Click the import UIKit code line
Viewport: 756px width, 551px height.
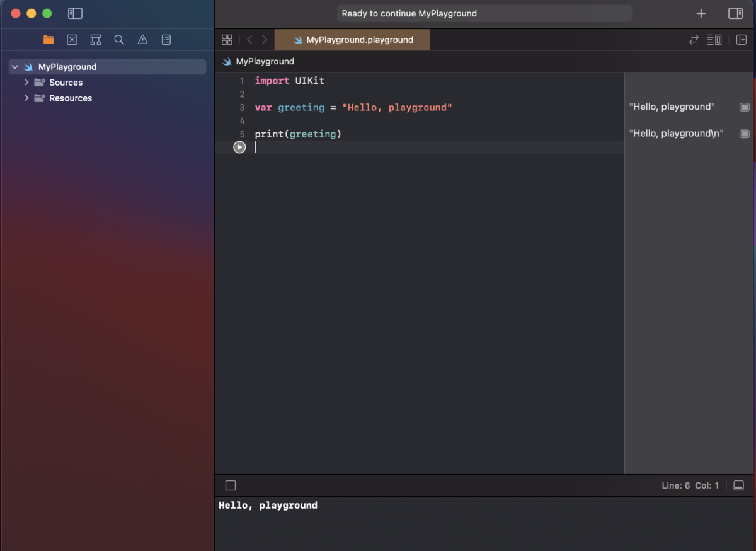point(290,81)
